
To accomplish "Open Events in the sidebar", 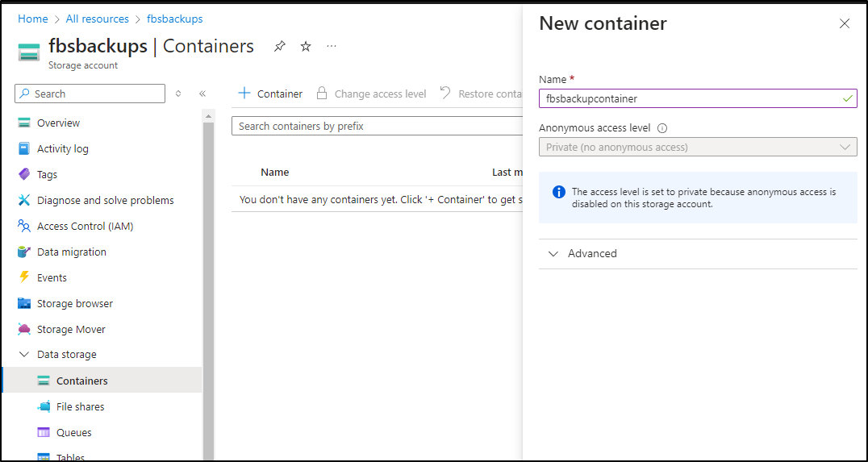I will point(52,277).
